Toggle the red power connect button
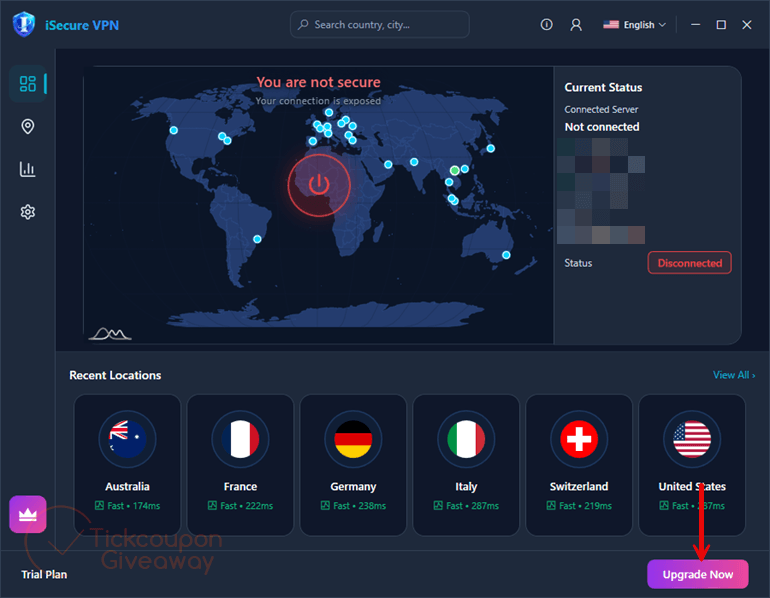Screen dimensions: 770x598 click(x=319, y=185)
